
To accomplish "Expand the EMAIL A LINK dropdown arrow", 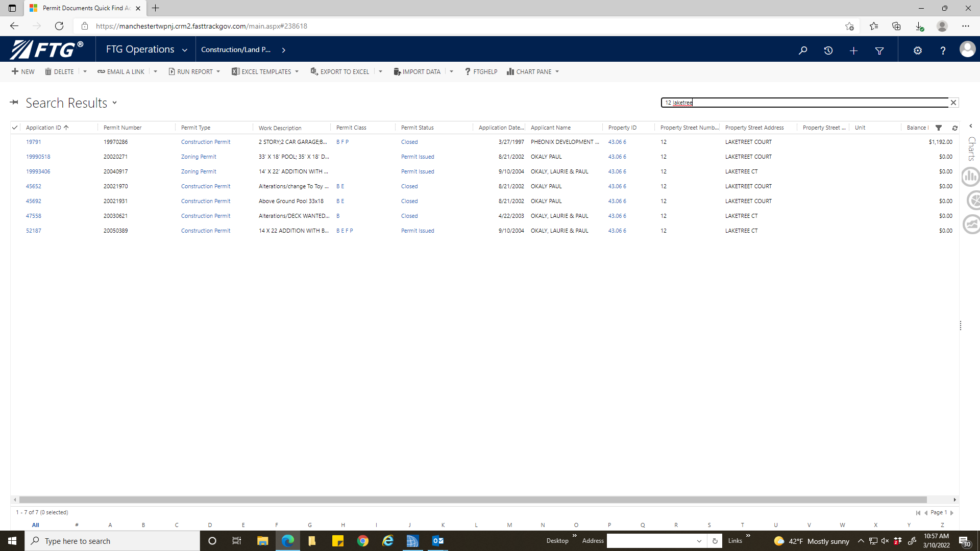I will [156, 72].
